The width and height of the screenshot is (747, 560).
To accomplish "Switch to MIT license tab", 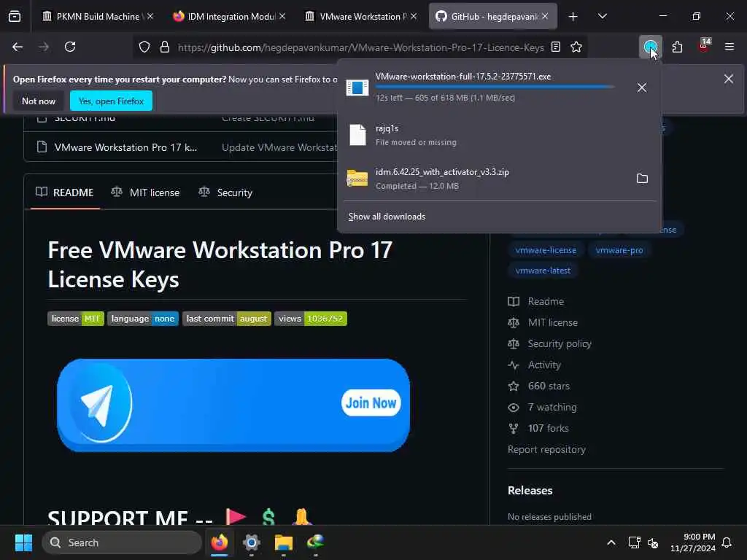I will pyautogui.click(x=145, y=192).
